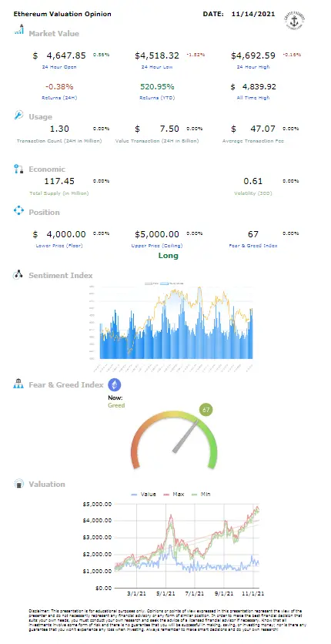331x644 pixels.
Task: Click the $ 47.07 average fee value
Action: 253,129
